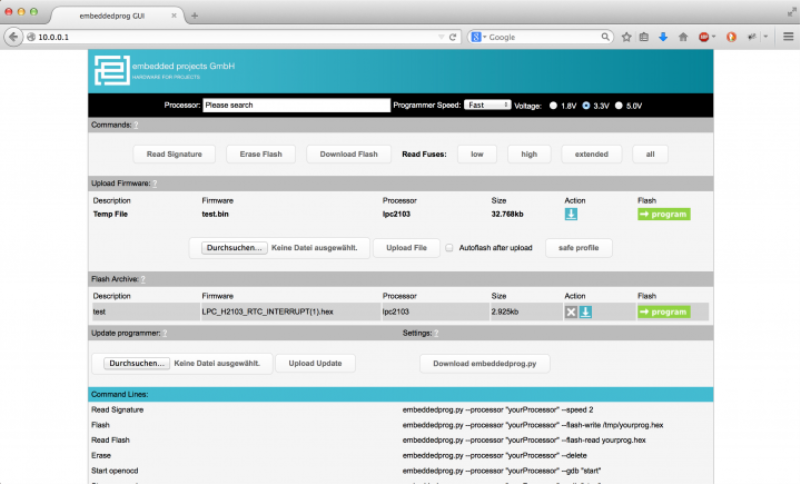Download the archived LPC_H2103 hex file

point(585,312)
